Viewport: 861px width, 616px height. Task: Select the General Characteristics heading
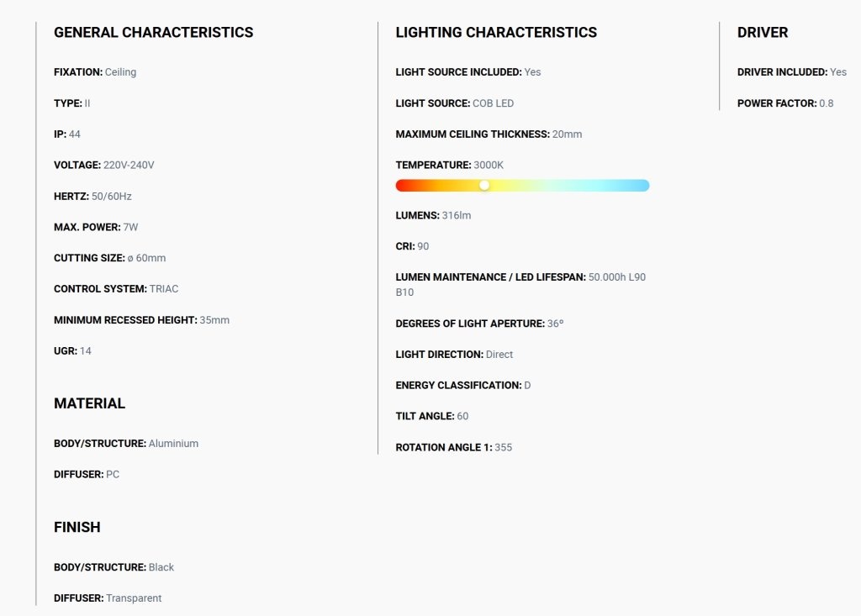pyautogui.click(x=153, y=33)
